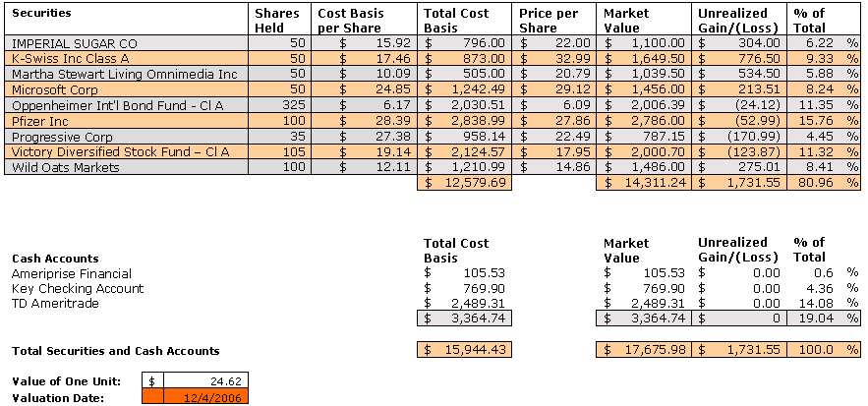Viewport: 868px width, 406px height.
Task: Click the Cash Accounts section label
Action: [55, 259]
